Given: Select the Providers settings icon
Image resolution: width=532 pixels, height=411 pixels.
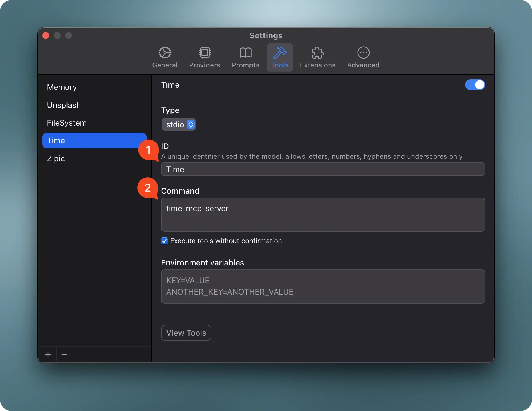Looking at the screenshot, I should pyautogui.click(x=205, y=57).
